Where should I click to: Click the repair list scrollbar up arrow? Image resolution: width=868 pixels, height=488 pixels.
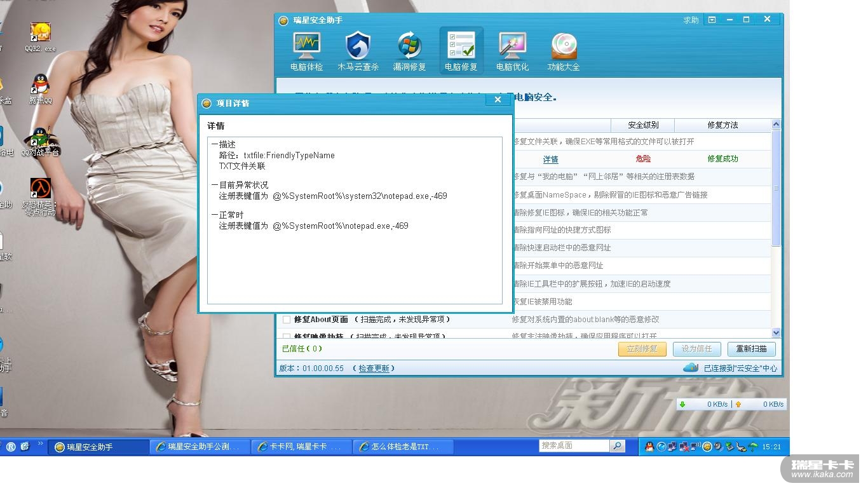[776, 124]
